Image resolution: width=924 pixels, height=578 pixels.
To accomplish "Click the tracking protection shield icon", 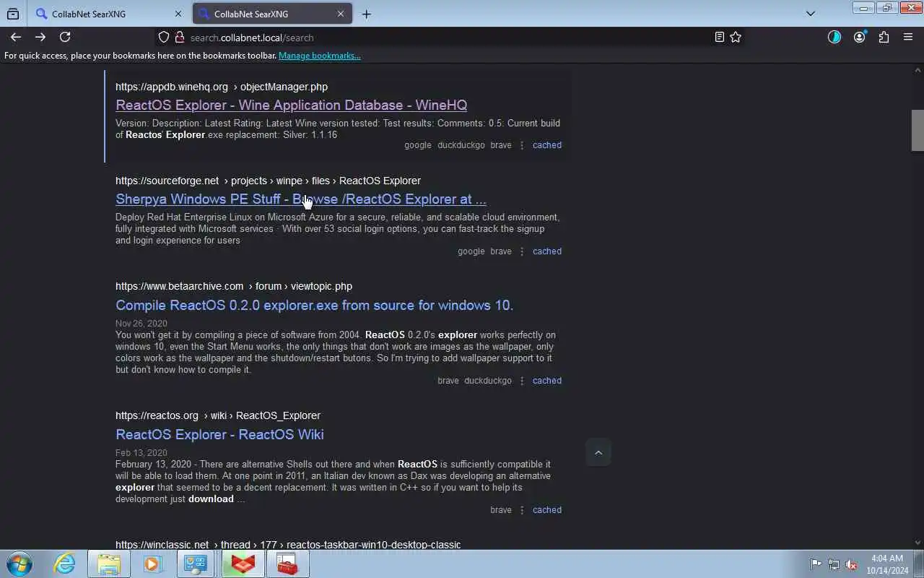I will coord(164,37).
